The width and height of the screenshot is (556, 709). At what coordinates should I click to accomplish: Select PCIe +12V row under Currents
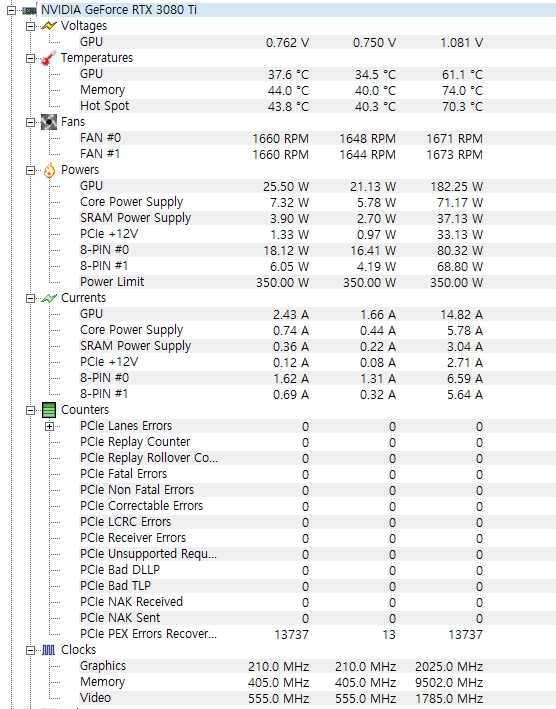317,362
